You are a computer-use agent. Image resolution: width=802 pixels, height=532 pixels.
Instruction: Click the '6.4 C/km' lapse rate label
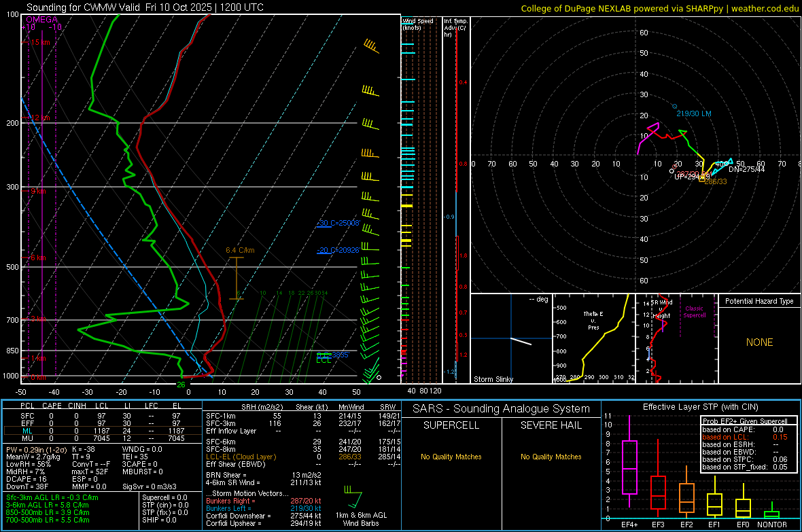[240, 250]
